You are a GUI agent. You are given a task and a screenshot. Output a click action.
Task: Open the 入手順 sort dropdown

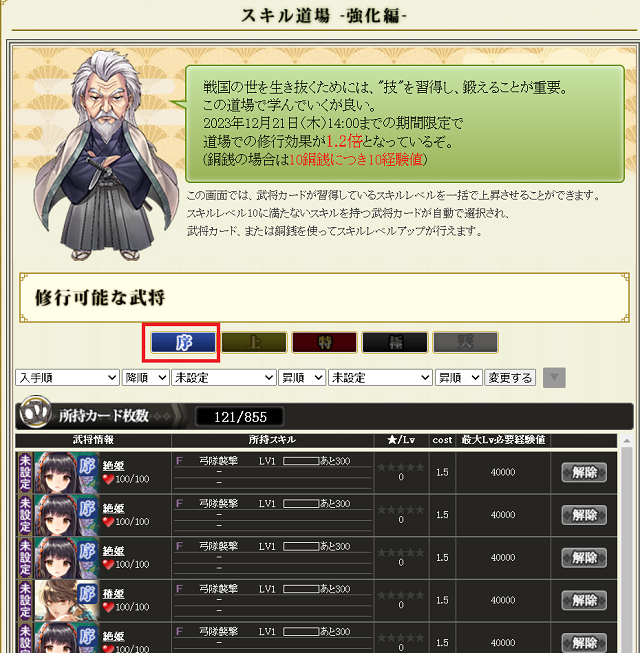(67, 378)
